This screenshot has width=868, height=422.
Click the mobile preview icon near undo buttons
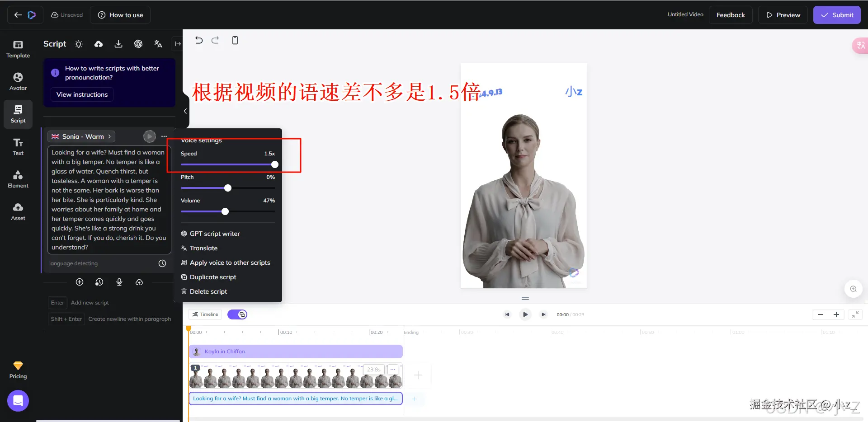tap(235, 40)
